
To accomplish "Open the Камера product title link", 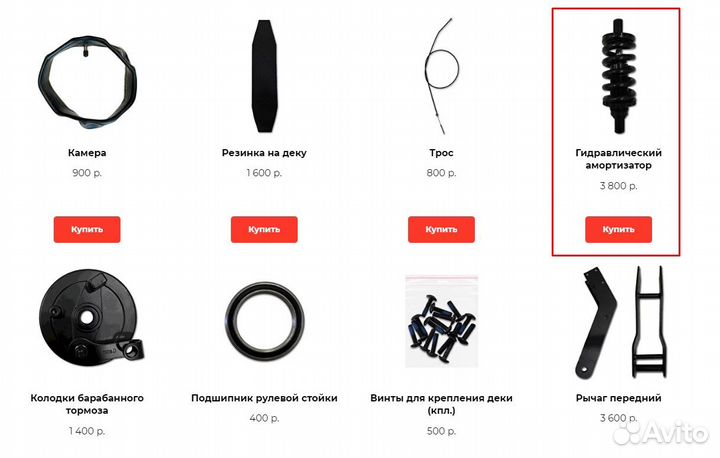I will [x=87, y=153].
